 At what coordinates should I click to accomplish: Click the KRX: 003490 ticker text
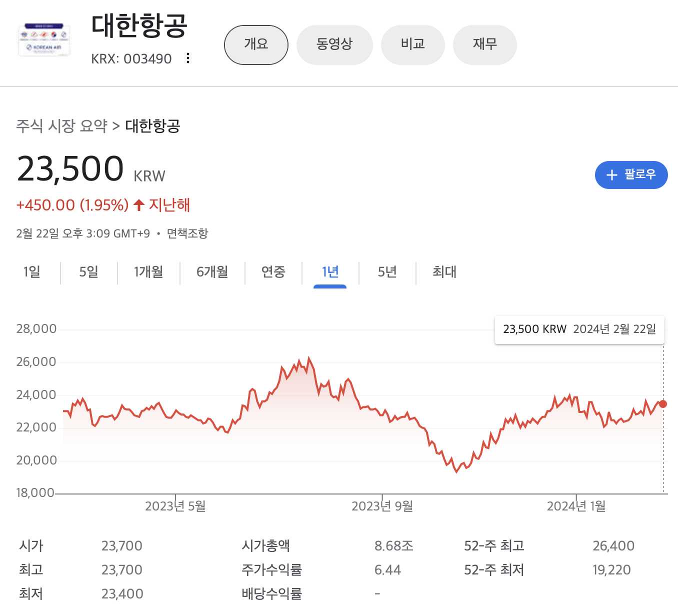click(x=131, y=59)
